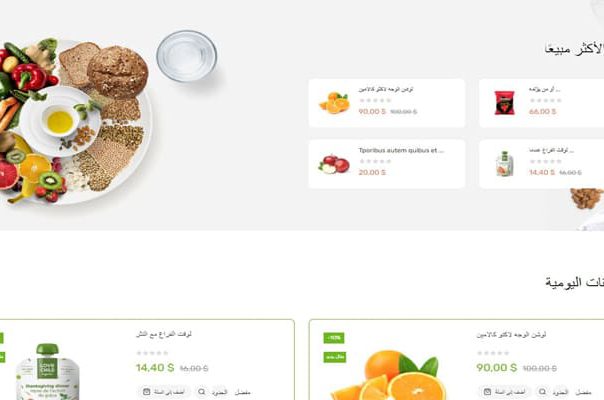Open the title of the 14,40 $ best-seller product

click(x=551, y=150)
